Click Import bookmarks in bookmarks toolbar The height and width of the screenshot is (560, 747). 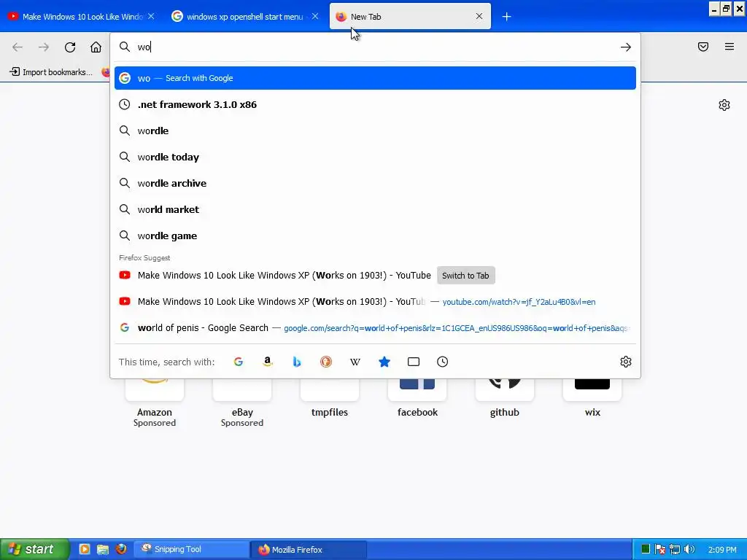point(52,72)
